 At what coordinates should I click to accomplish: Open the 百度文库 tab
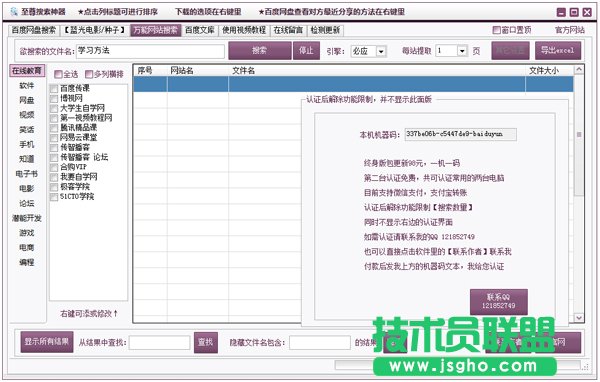200,30
